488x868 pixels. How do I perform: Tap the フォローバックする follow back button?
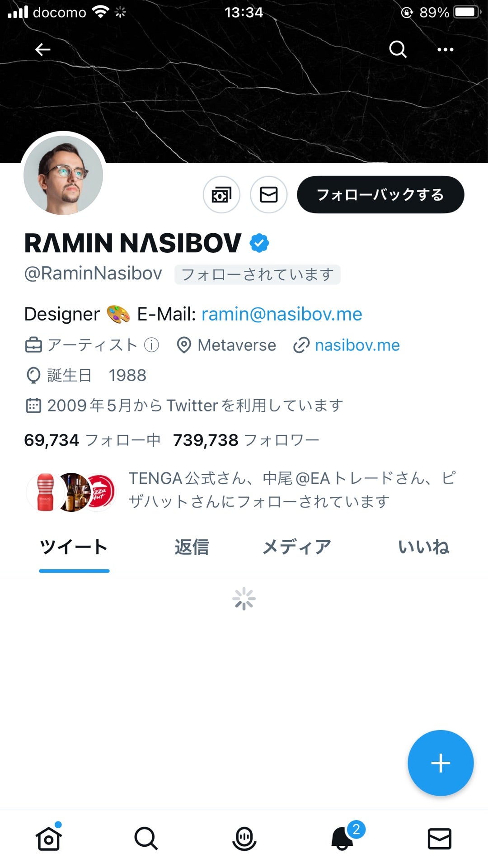(x=380, y=194)
